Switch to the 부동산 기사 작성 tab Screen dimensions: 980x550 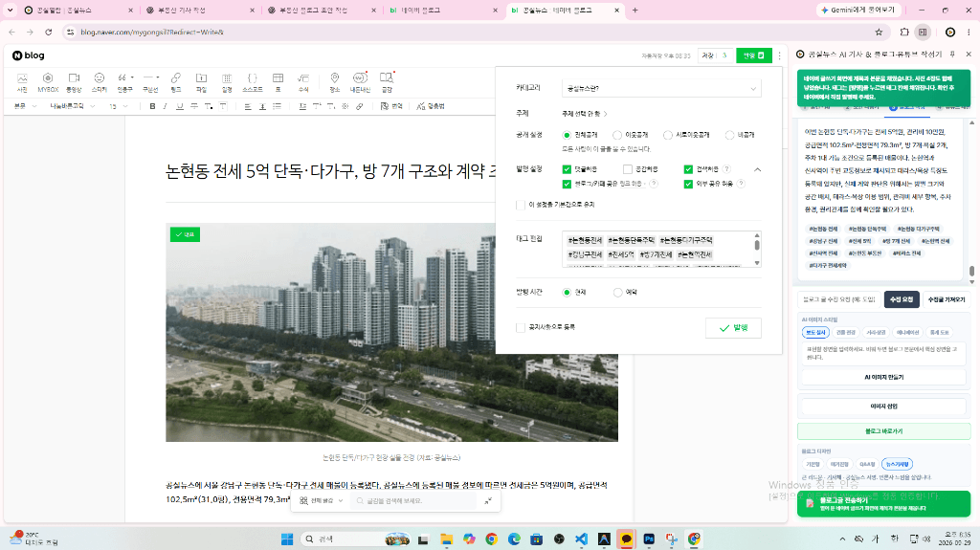(x=199, y=10)
